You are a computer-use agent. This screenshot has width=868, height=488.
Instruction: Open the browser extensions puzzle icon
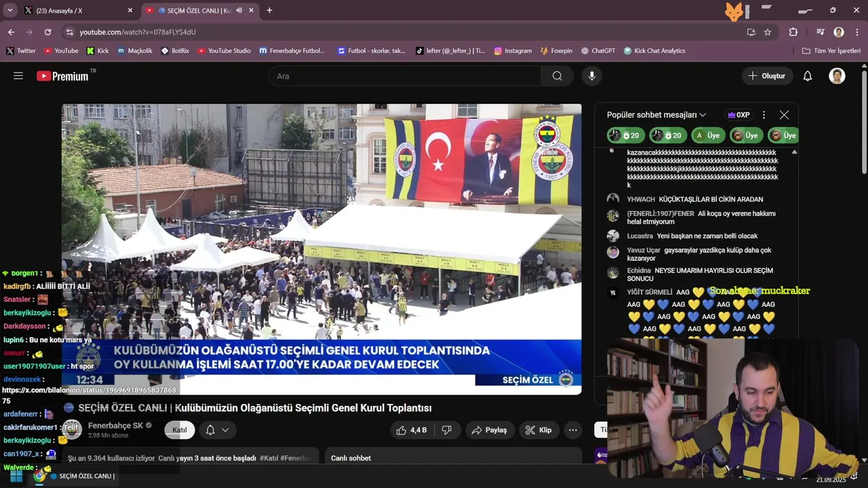(x=793, y=32)
